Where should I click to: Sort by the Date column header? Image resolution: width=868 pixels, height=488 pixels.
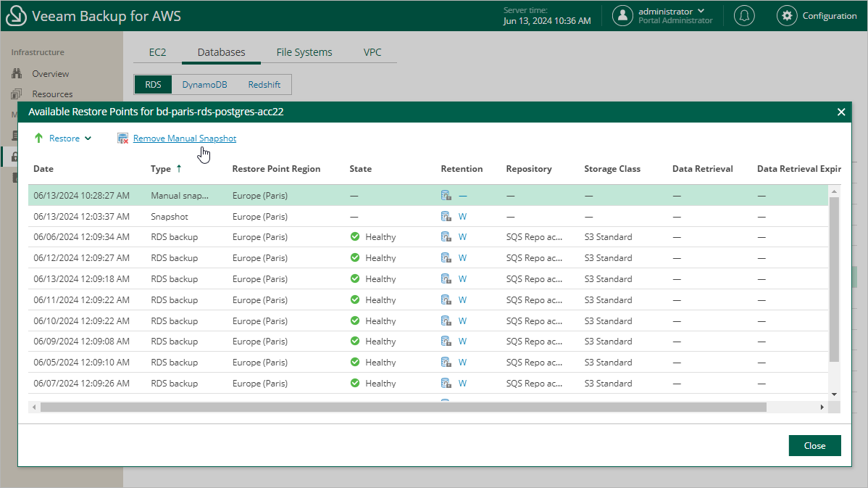43,169
